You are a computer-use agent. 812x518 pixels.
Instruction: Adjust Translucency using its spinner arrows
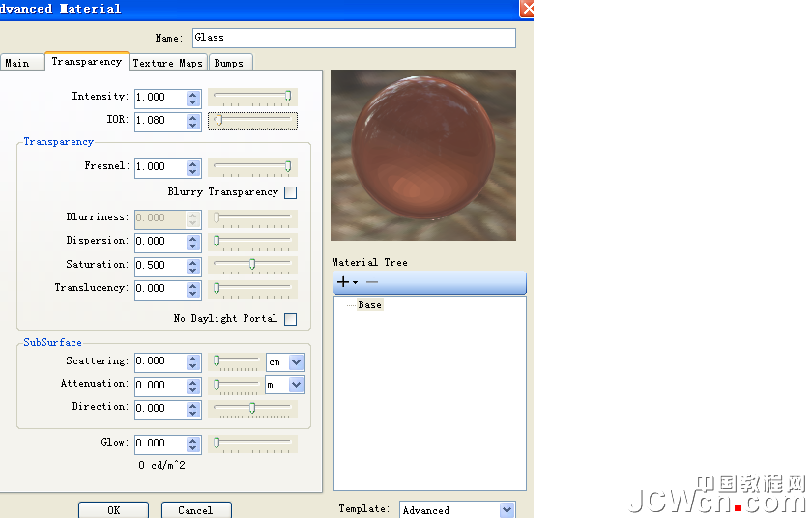[193, 289]
